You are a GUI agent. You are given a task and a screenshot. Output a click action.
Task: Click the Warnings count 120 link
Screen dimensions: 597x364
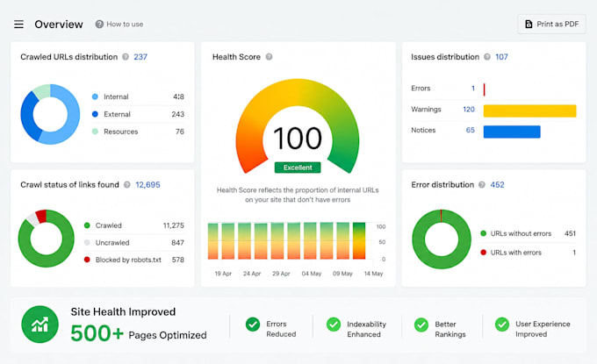click(469, 110)
